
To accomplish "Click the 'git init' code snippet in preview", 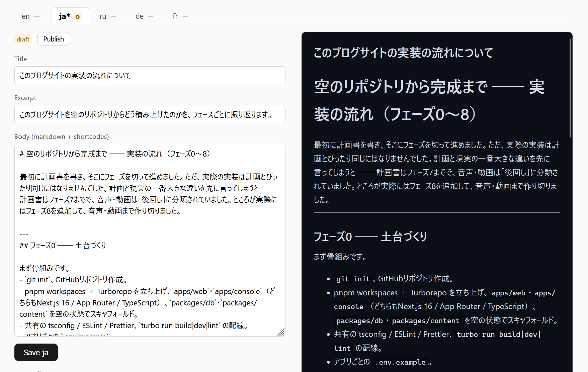I will pos(353,279).
